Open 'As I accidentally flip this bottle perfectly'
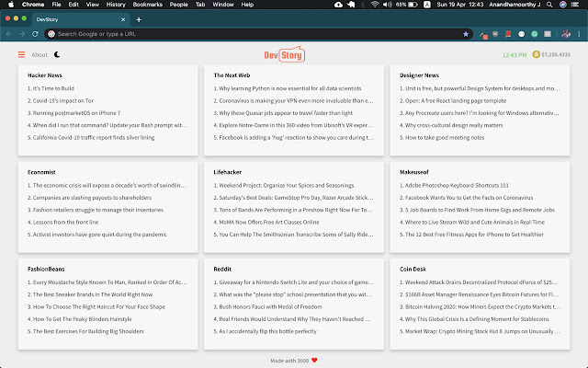 (265, 331)
